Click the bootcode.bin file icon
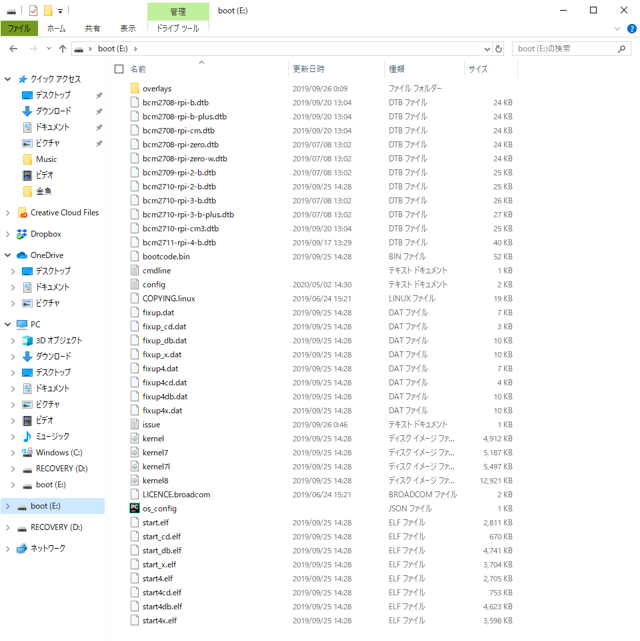 coord(134,256)
